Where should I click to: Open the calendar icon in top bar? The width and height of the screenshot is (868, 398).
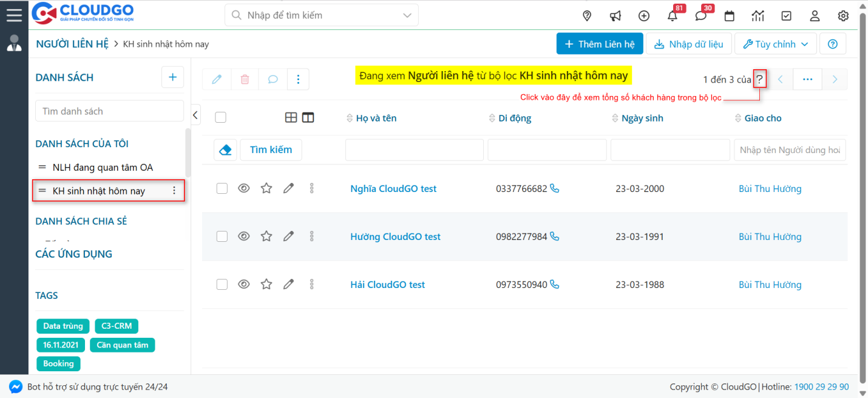pyautogui.click(x=730, y=16)
